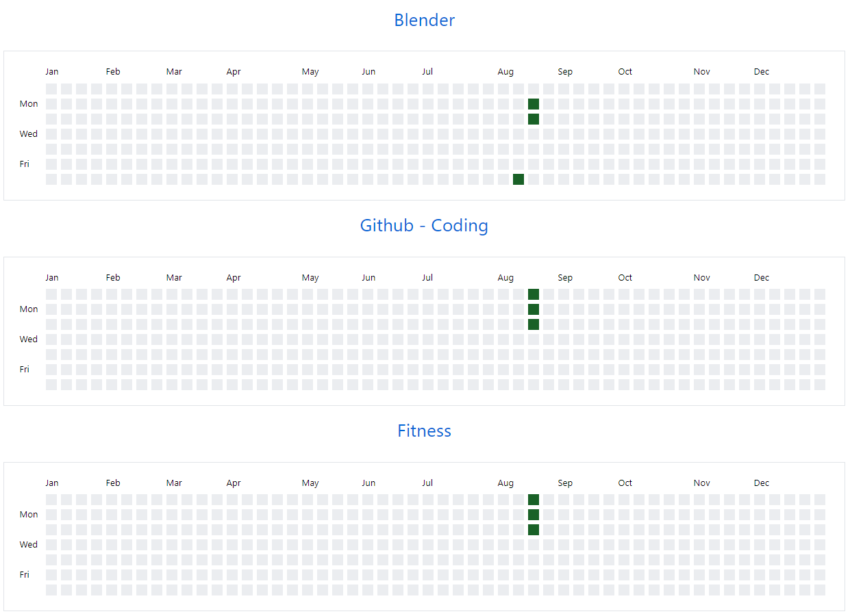The width and height of the screenshot is (850, 616).
Task: Pick the green Tuesday cell in Github heatmap
Action: pos(534,324)
